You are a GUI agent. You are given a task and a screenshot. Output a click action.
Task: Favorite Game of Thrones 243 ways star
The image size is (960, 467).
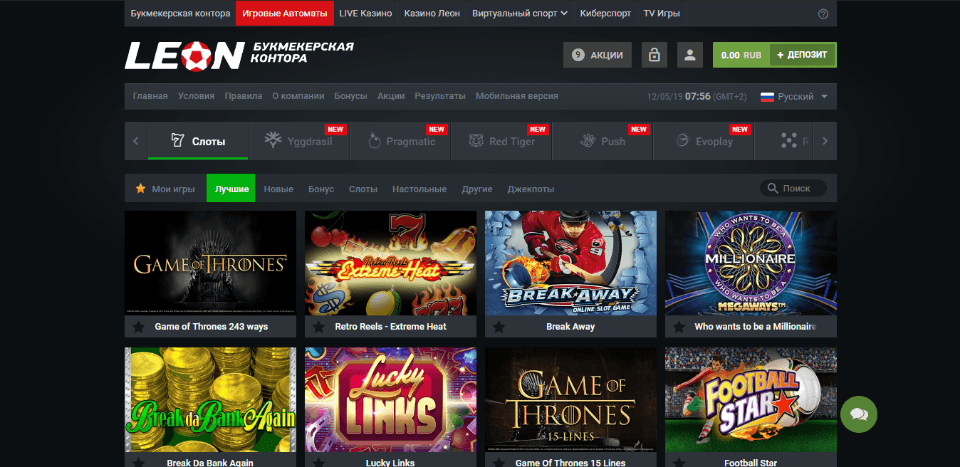pos(138,327)
